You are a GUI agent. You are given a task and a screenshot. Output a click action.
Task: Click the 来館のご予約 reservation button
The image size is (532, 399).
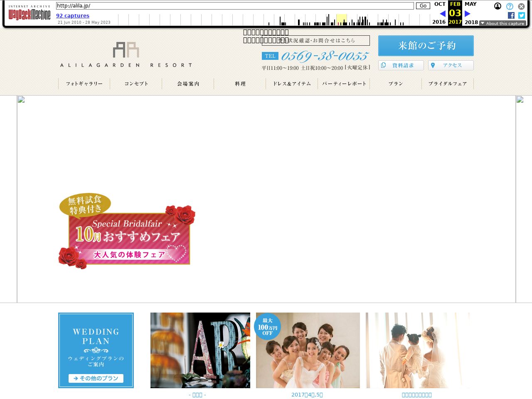(426, 46)
